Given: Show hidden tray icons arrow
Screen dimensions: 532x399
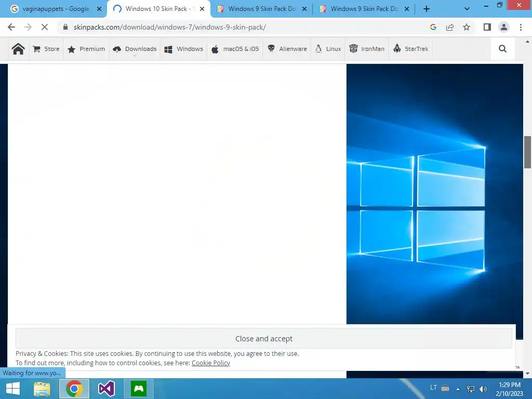Looking at the screenshot, I should pyautogui.click(x=458, y=389).
